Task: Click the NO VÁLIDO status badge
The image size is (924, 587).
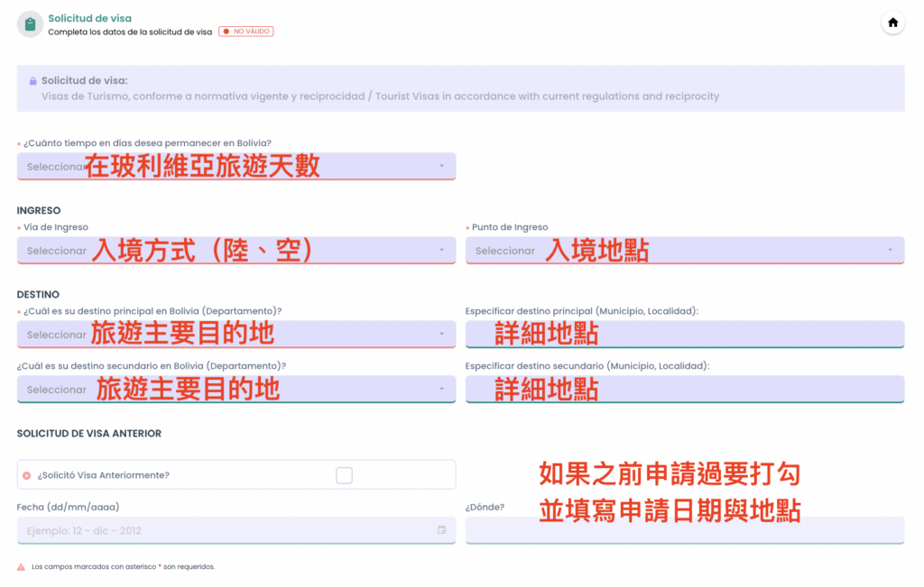Action: click(x=245, y=32)
